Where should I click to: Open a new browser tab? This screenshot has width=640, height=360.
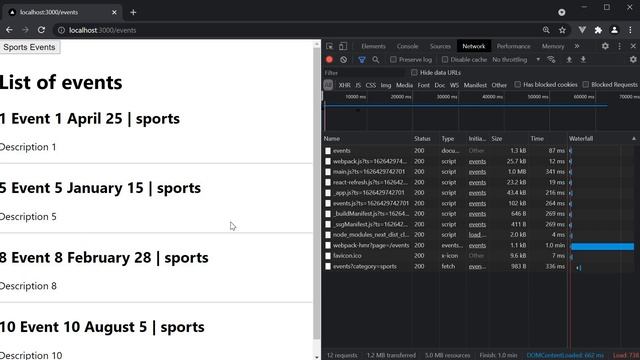click(x=133, y=12)
